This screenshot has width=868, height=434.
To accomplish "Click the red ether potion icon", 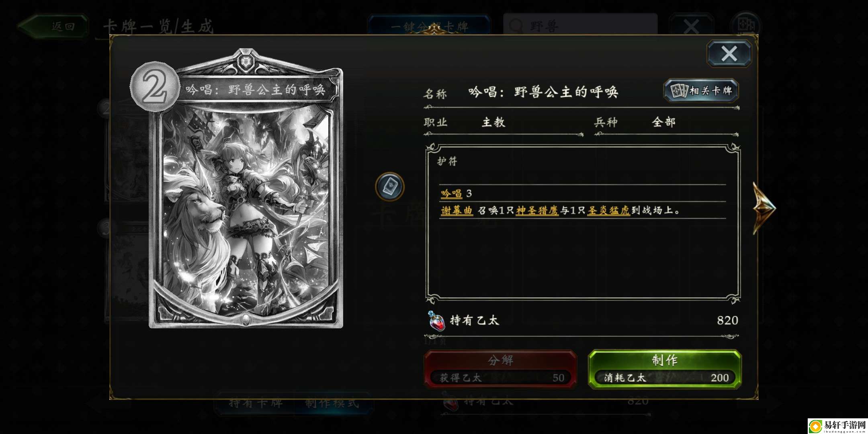I will coord(437,321).
